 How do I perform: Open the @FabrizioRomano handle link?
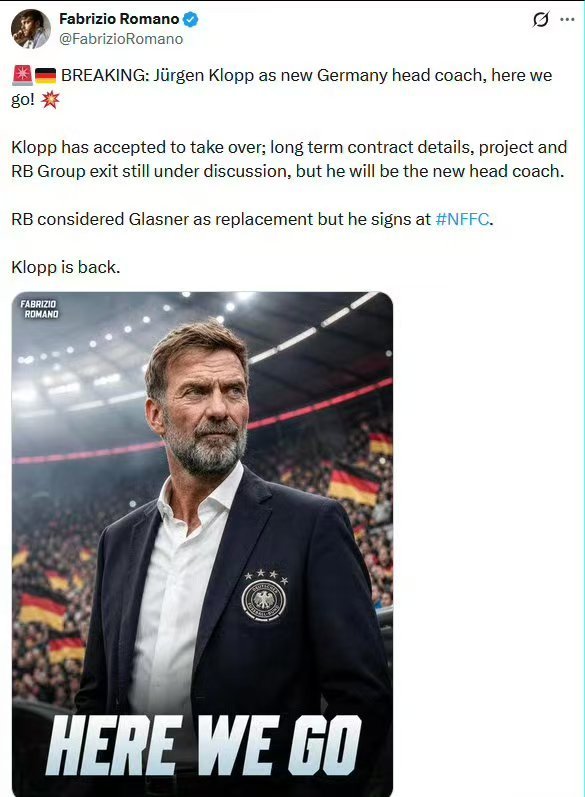pos(121,39)
